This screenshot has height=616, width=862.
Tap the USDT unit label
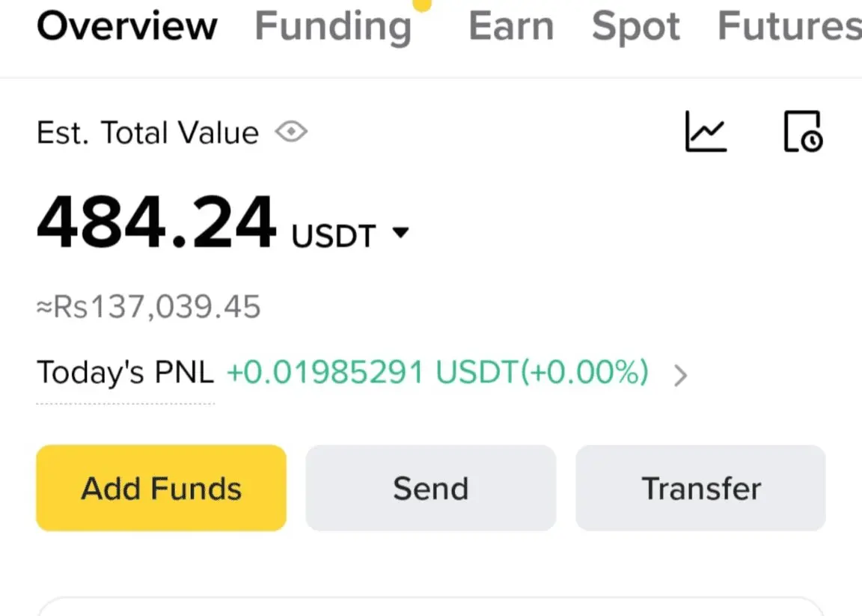click(333, 237)
